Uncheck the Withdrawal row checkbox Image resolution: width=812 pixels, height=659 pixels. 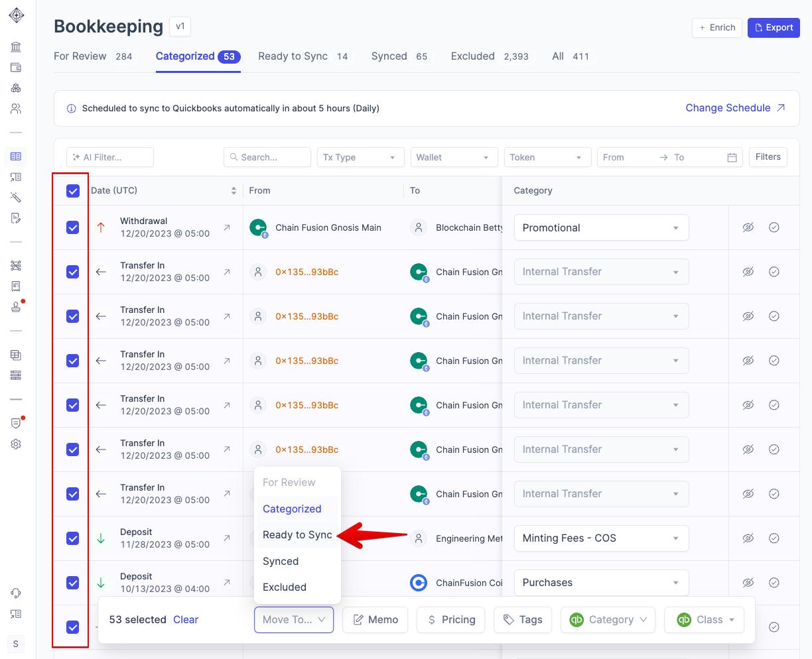click(73, 227)
